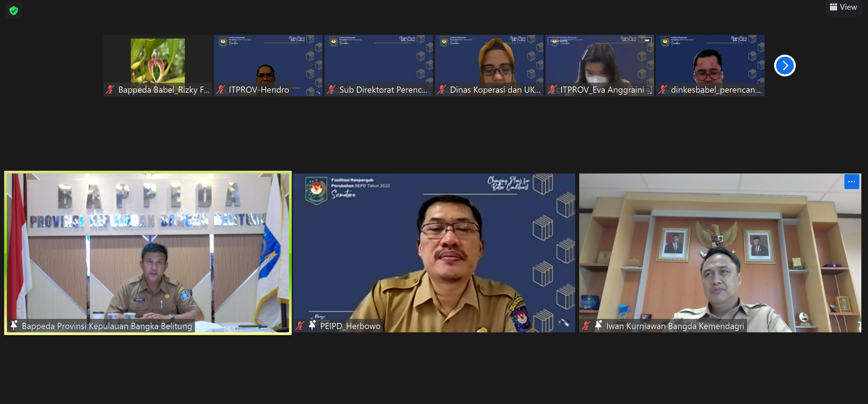Screen dimensions: 868x404
Task: Click muted mic icon on ITPROV-Hendro thumbnail
Action: click(221, 89)
